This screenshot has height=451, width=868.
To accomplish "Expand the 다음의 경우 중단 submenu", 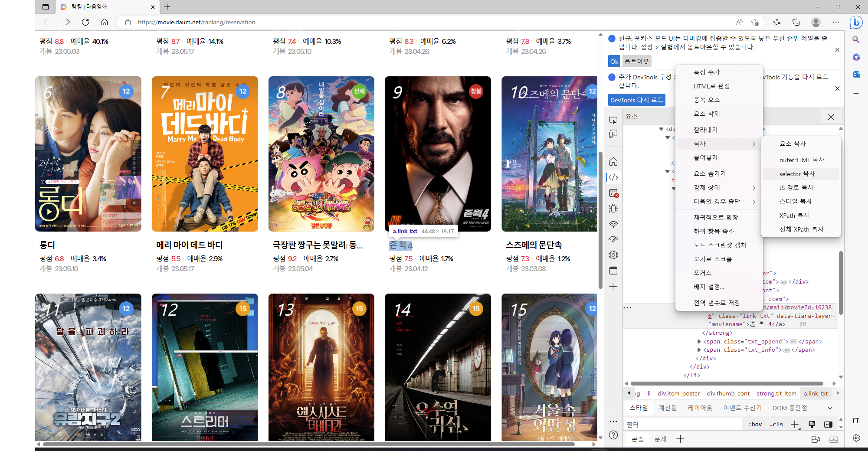I will [719, 201].
